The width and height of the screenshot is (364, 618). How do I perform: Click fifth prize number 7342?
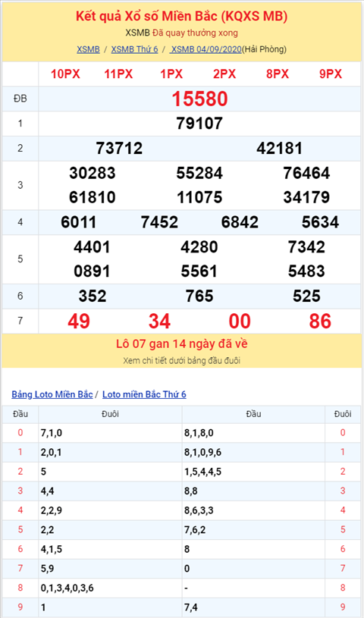306,247
